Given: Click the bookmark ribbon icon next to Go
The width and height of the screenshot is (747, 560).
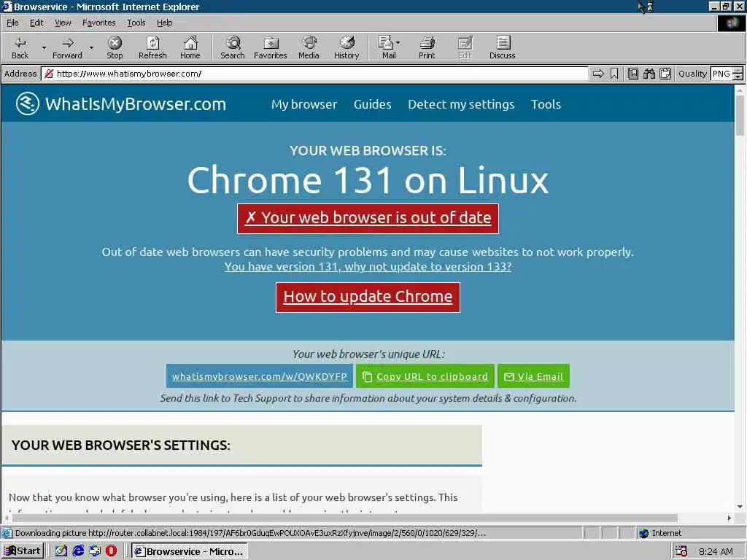Looking at the screenshot, I should tap(614, 74).
